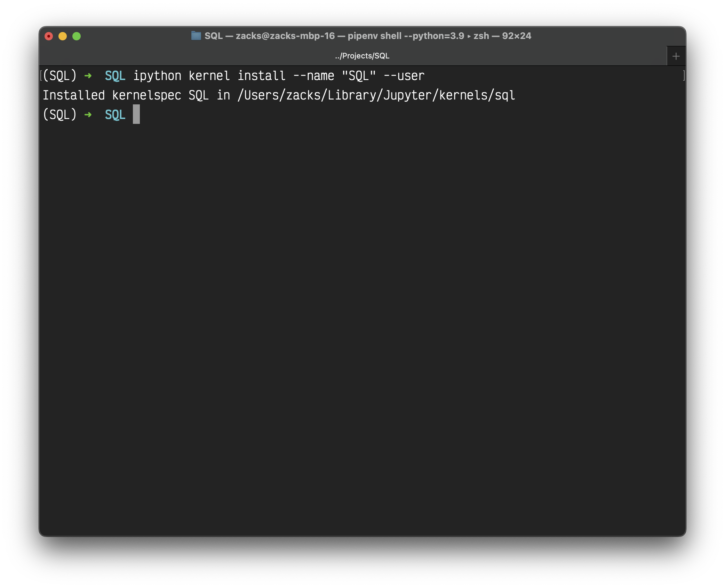Click the folder proxy icon in title bar
This screenshot has width=725, height=588.
pos(196,36)
